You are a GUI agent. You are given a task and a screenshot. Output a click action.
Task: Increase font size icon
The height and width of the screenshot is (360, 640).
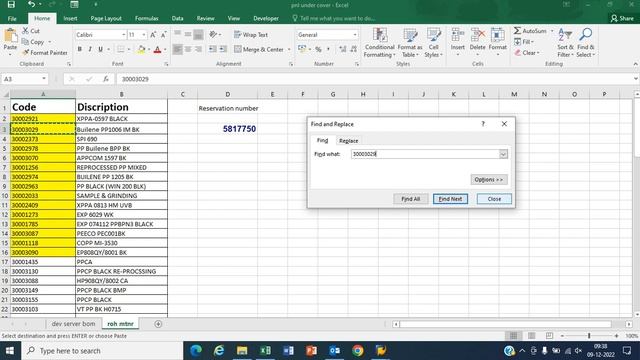point(153,35)
